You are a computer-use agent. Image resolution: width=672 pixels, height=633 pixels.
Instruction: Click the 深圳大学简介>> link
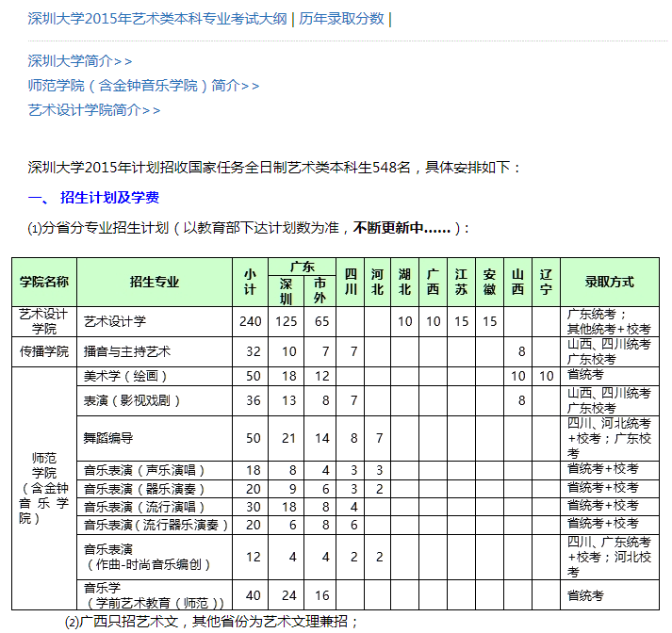[80, 61]
